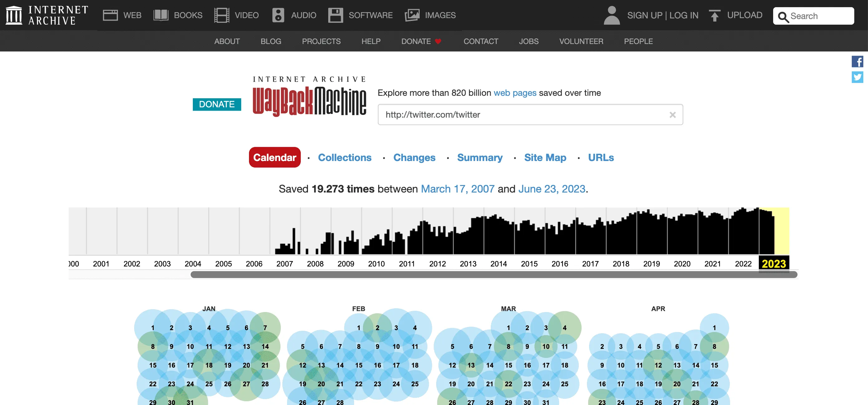Follow the March 17, 2007 link
The height and width of the screenshot is (405, 868).
457,189
